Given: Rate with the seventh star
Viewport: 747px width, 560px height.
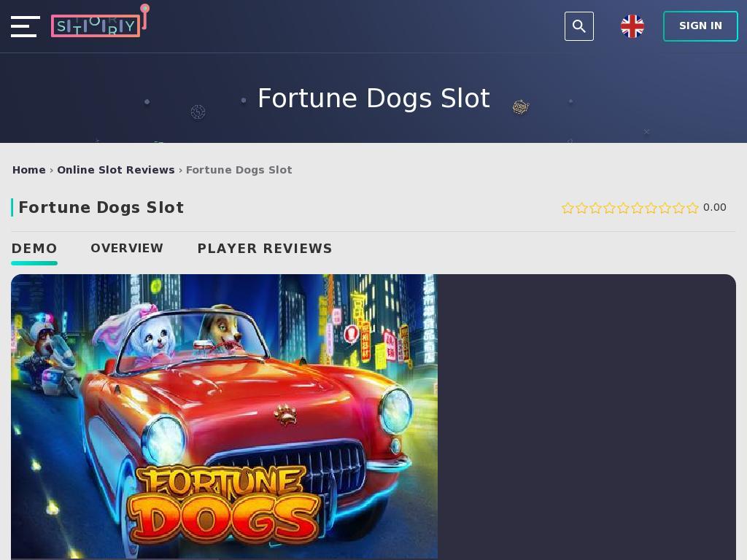Looking at the screenshot, I should (651, 208).
